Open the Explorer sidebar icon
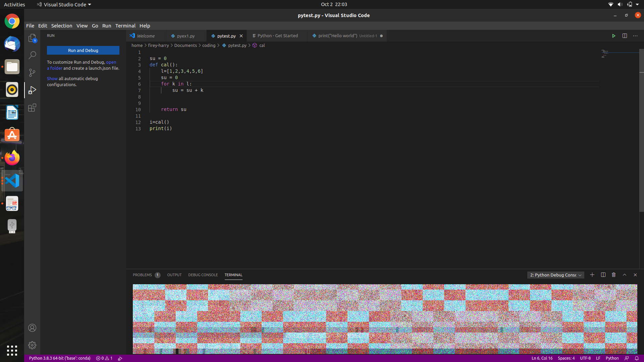Screen dimensions: 644x362 [x=32, y=38]
